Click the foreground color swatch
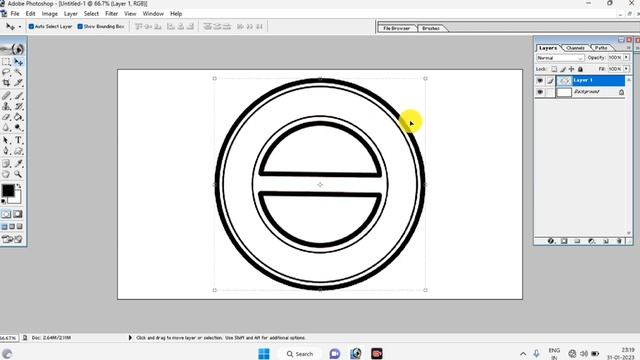 (8, 190)
